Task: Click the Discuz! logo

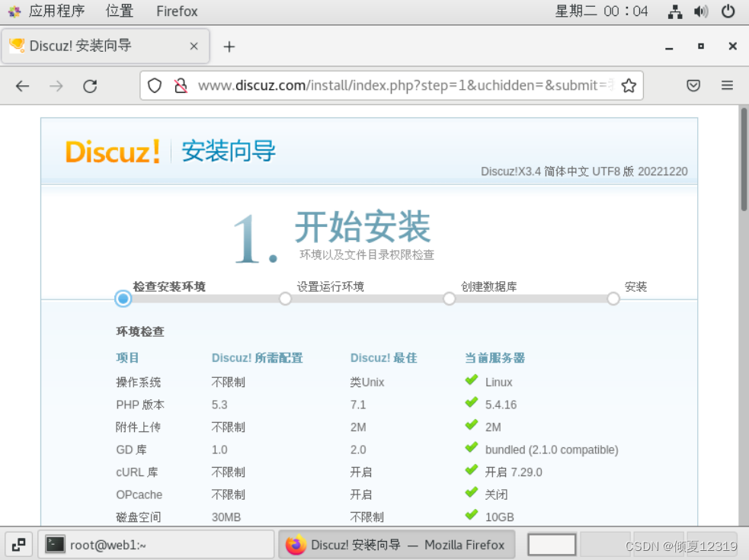Action: [x=113, y=152]
